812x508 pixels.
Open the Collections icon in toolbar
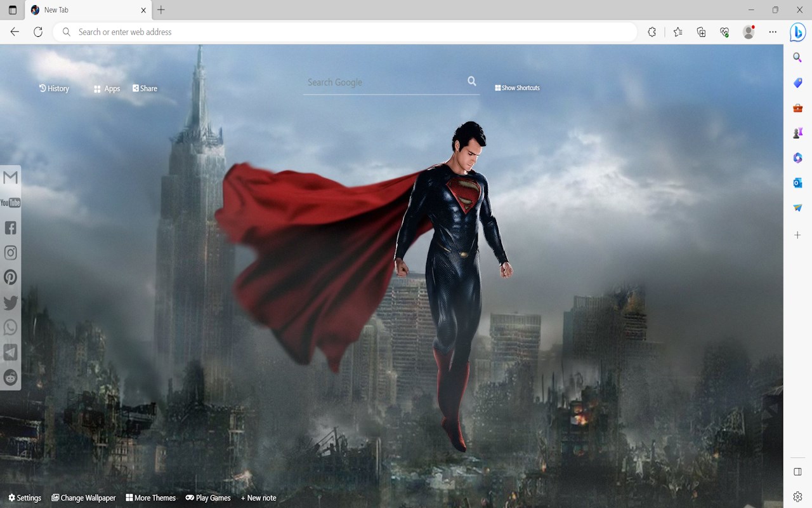click(x=701, y=32)
